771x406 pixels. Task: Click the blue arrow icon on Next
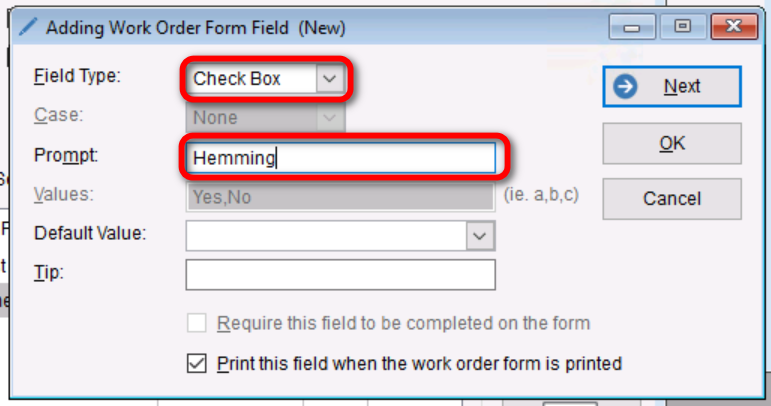tap(626, 87)
